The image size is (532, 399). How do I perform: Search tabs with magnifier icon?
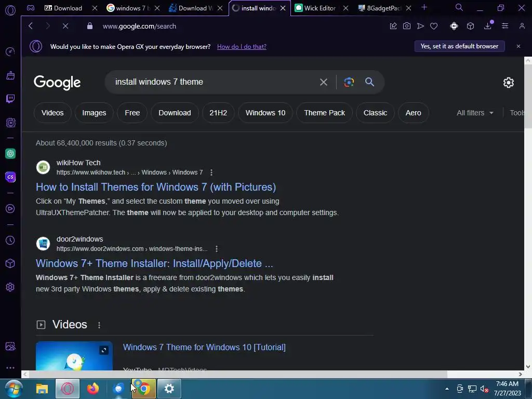pyautogui.click(x=459, y=7)
